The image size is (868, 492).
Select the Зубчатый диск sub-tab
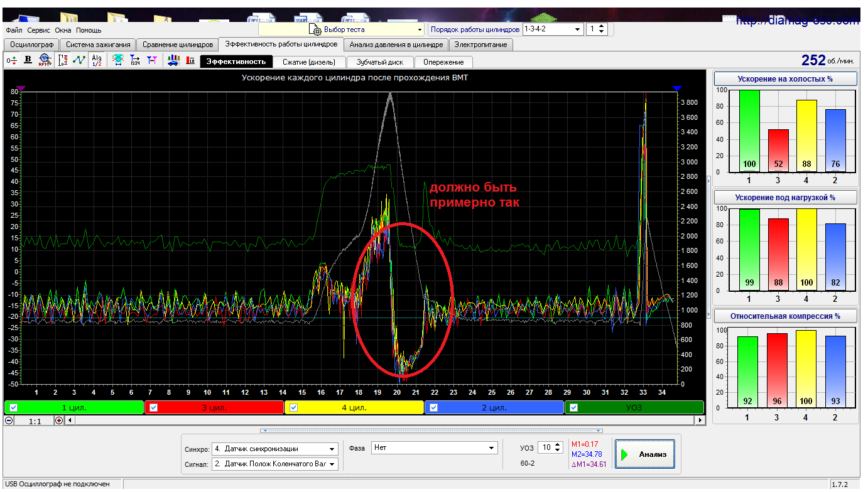tap(380, 62)
